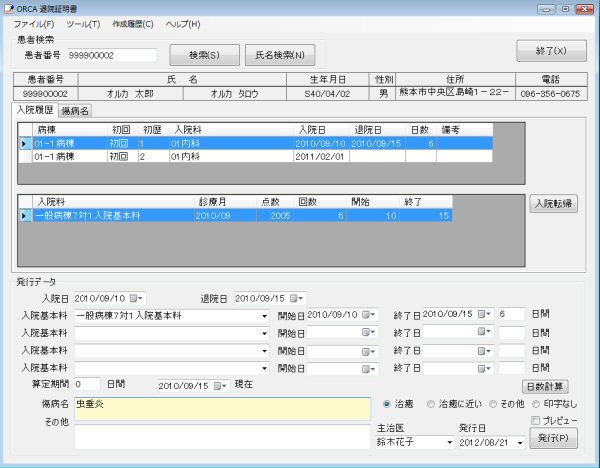The image size is (600, 468).
Task: Click the phone cell 096-356-0675
Action: click(x=551, y=94)
